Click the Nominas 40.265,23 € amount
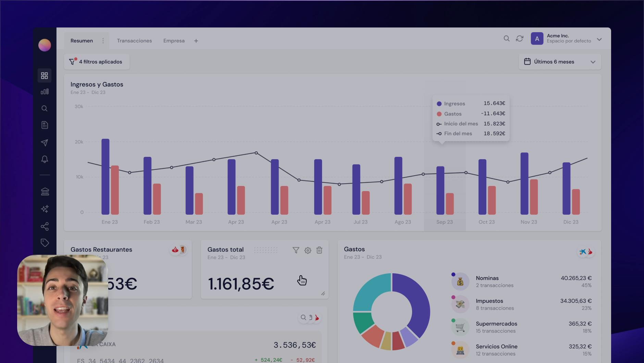The height and width of the screenshot is (363, 644). point(576,278)
